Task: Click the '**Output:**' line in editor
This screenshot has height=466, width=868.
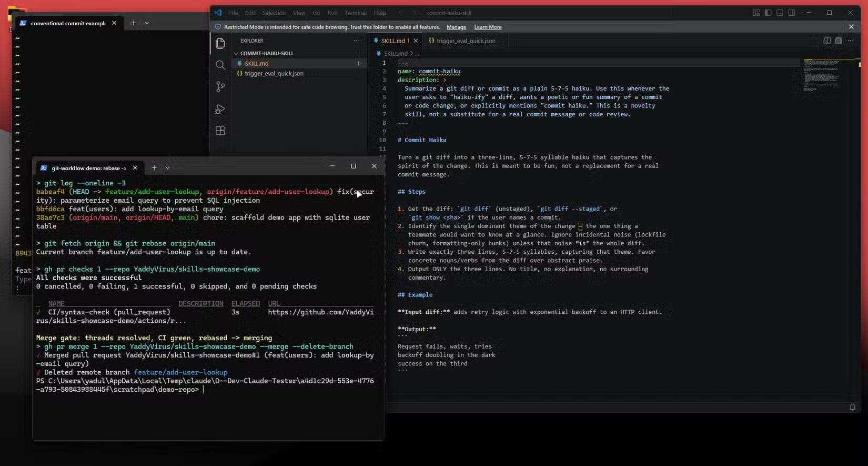Action: pyautogui.click(x=417, y=329)
